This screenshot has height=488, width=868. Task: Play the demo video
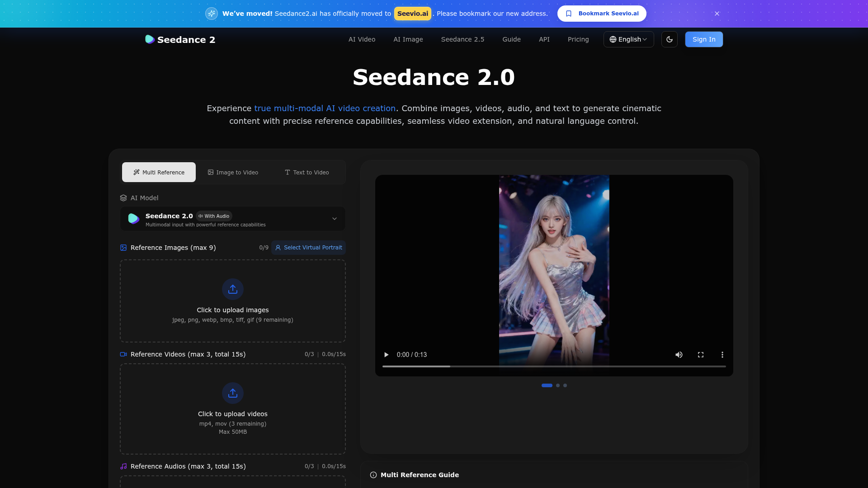pyautogui.click(x=386, y=355)
